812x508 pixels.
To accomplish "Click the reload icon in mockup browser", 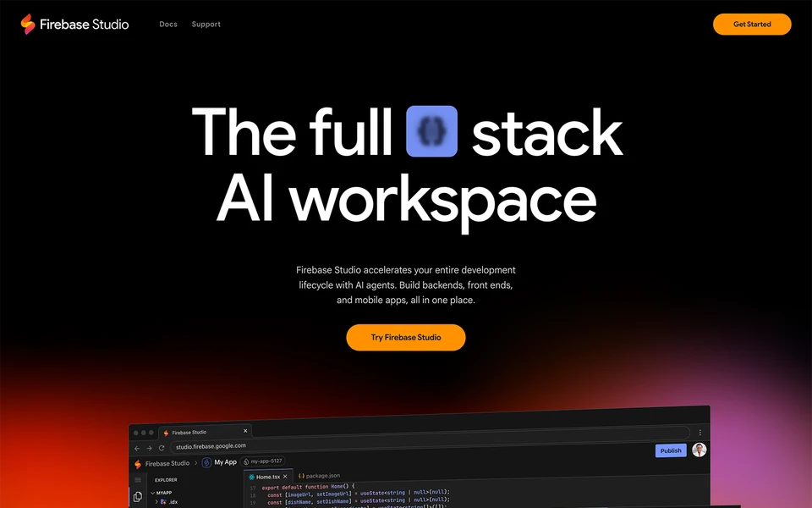I will [x=162, y=448].
